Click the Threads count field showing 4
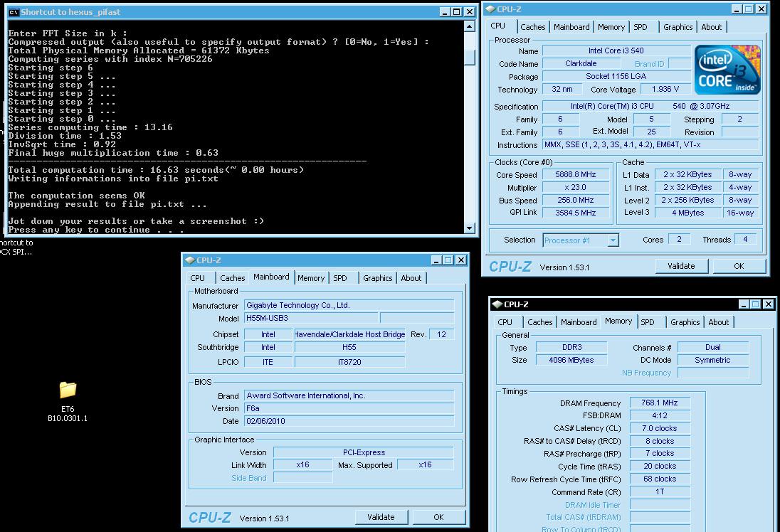Viewport: 780px width, 532px height. coord(745,240)
